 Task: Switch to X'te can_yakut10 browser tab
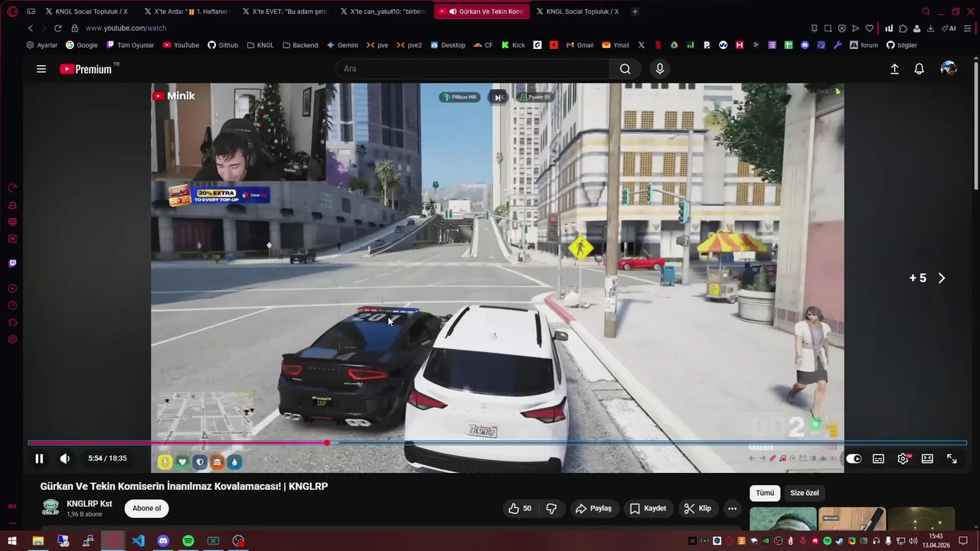(x=382, y=11)
